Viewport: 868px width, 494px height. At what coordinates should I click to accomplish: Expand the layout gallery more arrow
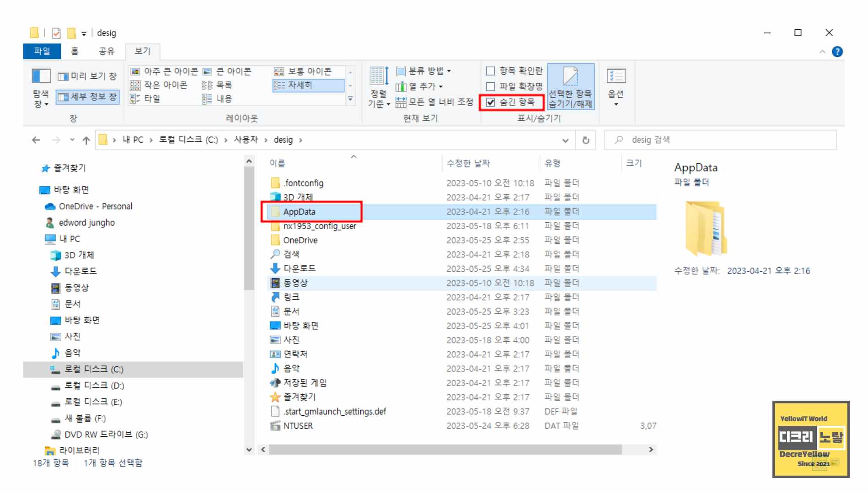pos(350,99)
